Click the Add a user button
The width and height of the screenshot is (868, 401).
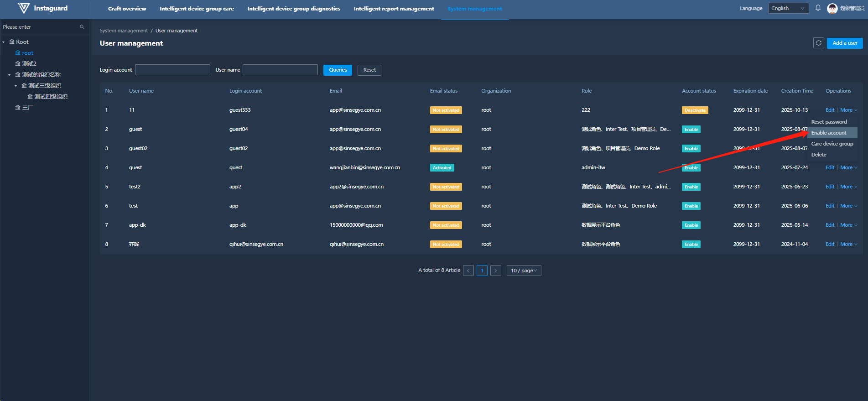pyautogui.click(x=844, y=43)
